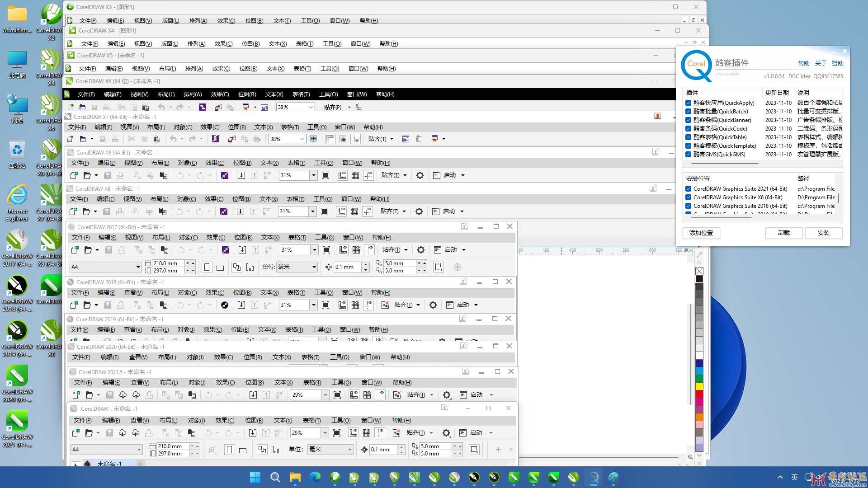The height and width of the screenshot is (488, 868).
Task: Click Paste icon in bottom CorelDRAW window toolbar
Action: [192, 433]
